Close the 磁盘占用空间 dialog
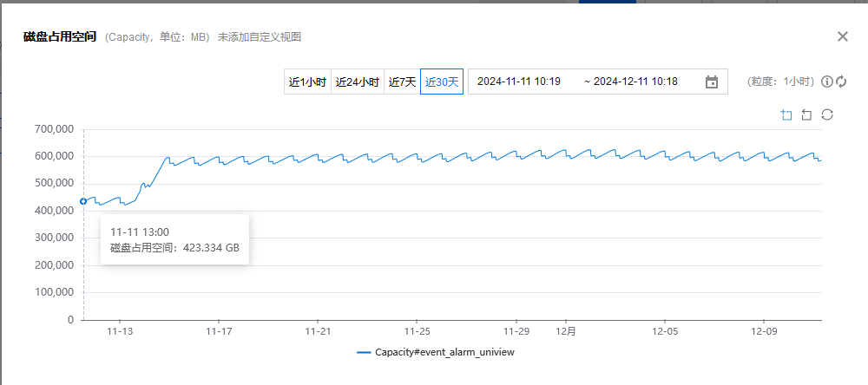868x385 pixels. pos(842,36)
